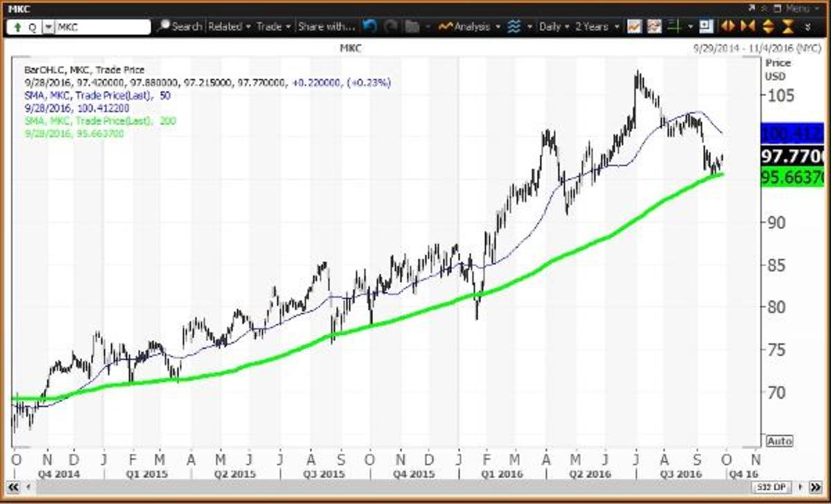Click the double-left scroll arrow at bottom
The height and width of the screenshot is (504, 831).
click(14, 487)
